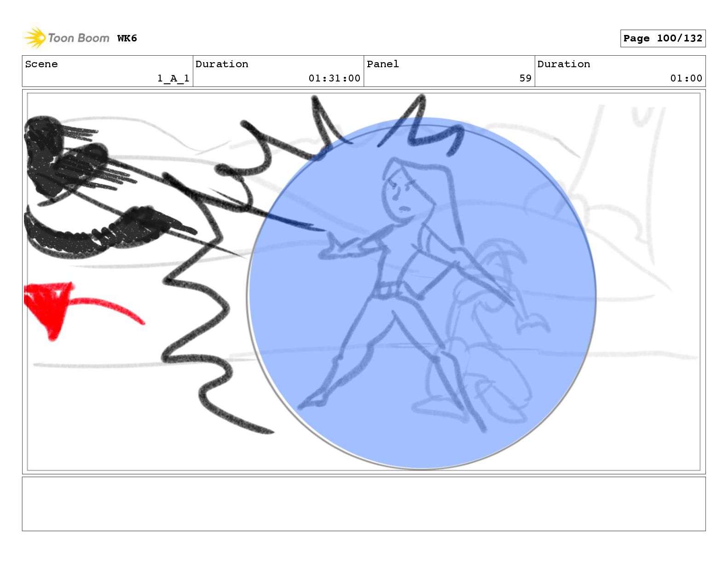Select panel number 59

point(526,78)
